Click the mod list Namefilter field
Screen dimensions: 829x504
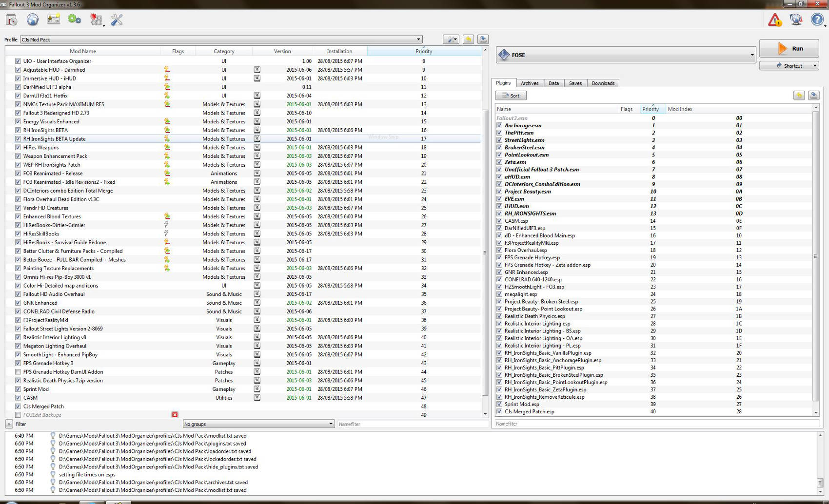(413, 424)
